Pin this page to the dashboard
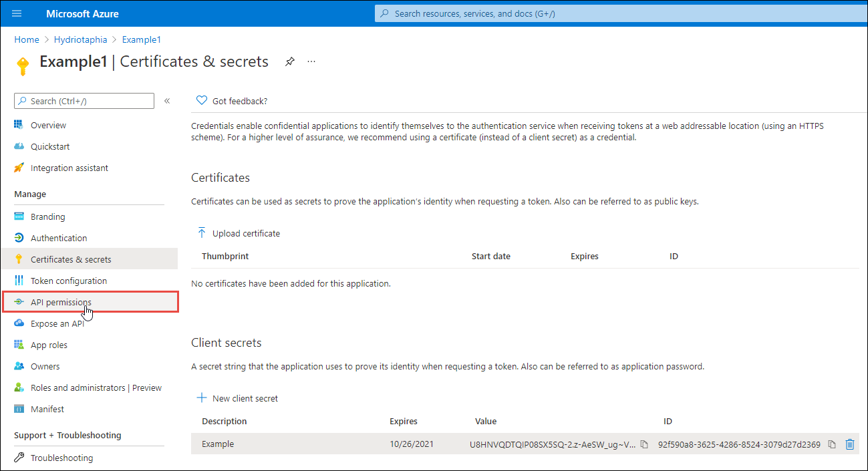Image resolution: width=868 pixels, height=471 pixels. pyautogui.click(x=289, y=61)
